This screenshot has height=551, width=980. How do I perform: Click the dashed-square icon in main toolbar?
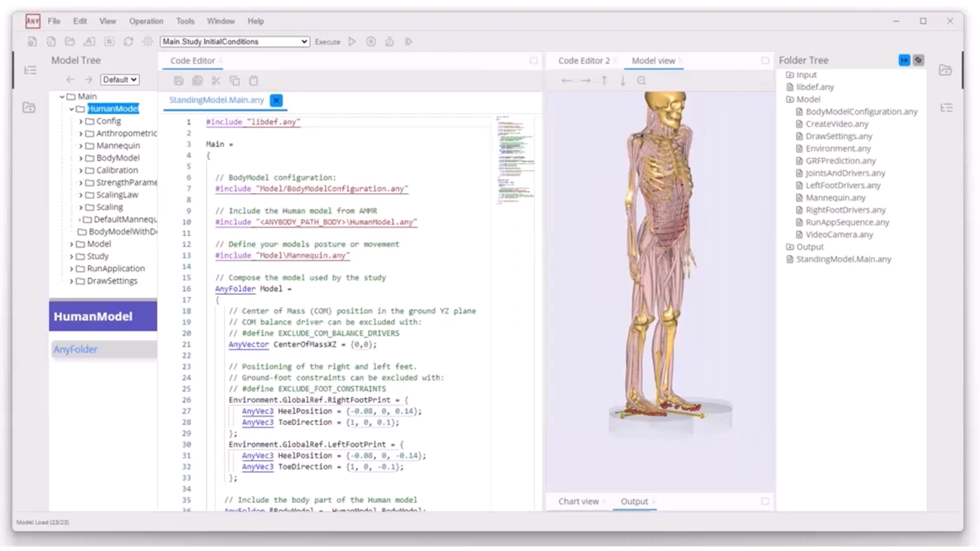pyautogui.click(x=109, y=42)
